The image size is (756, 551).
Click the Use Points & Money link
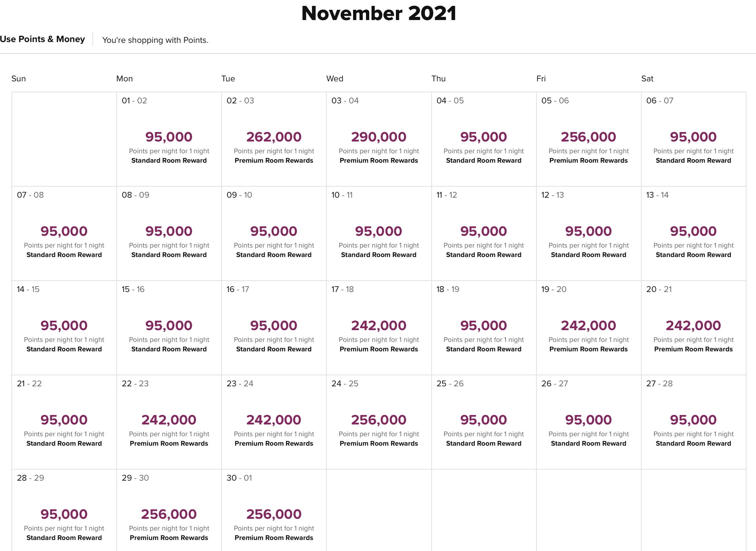tap(42, 39)
